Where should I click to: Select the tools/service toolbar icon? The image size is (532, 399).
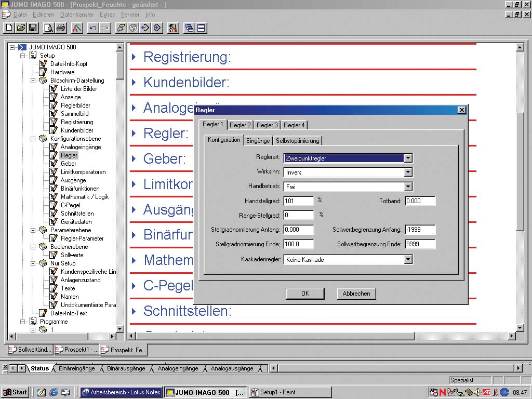pyautogui.click(x=174, y=28)
